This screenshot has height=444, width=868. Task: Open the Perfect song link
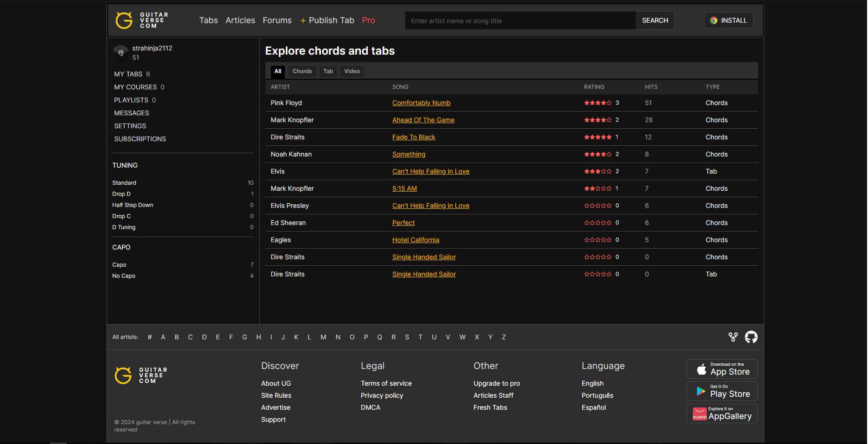tap(403, 223)
